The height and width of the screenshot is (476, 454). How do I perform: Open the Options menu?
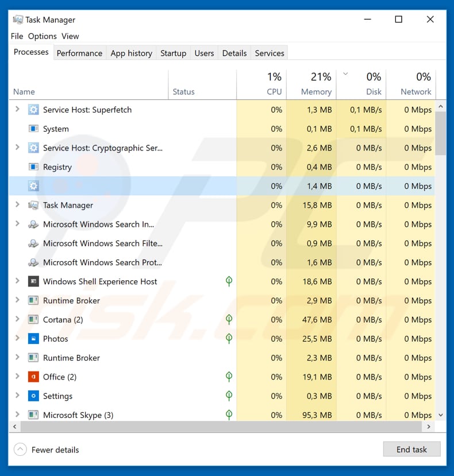pyautogui.click(x=43, y=36)
